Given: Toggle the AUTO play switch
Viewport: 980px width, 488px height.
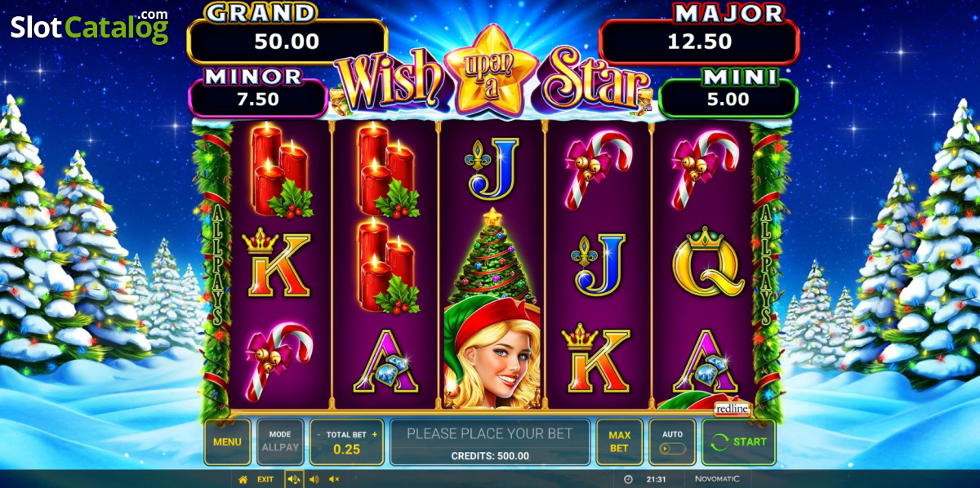Looking at the screenshot, I should [672, 450].
